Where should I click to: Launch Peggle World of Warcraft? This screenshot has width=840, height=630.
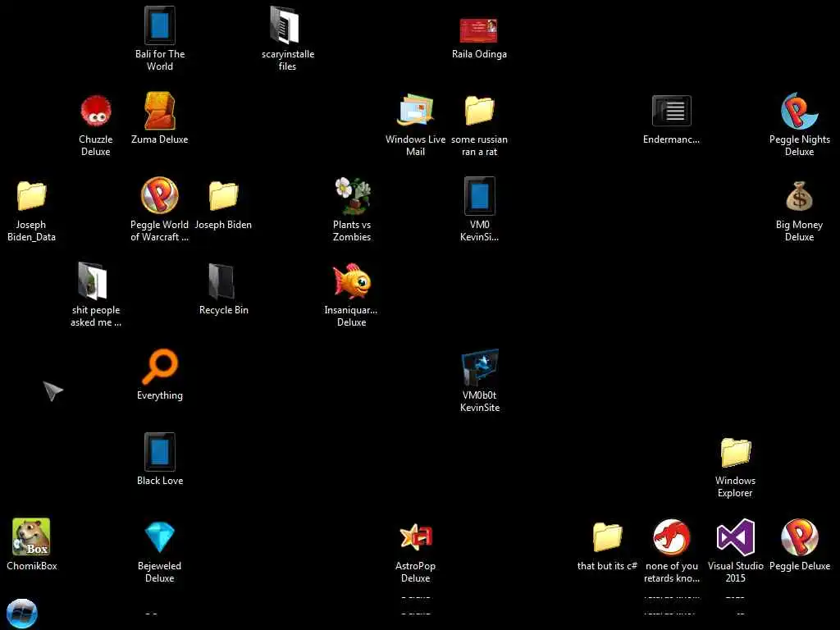160,195
